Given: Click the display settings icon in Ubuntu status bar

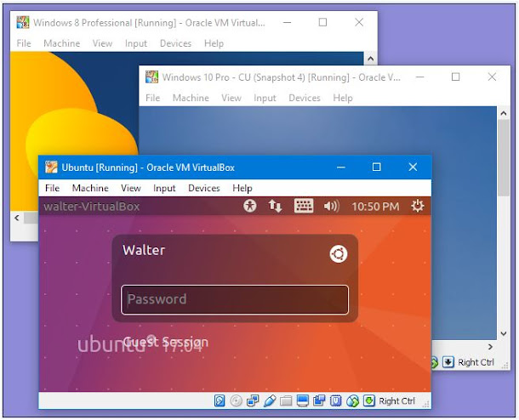Looking at the screenshot, I should tap(303, 400).
